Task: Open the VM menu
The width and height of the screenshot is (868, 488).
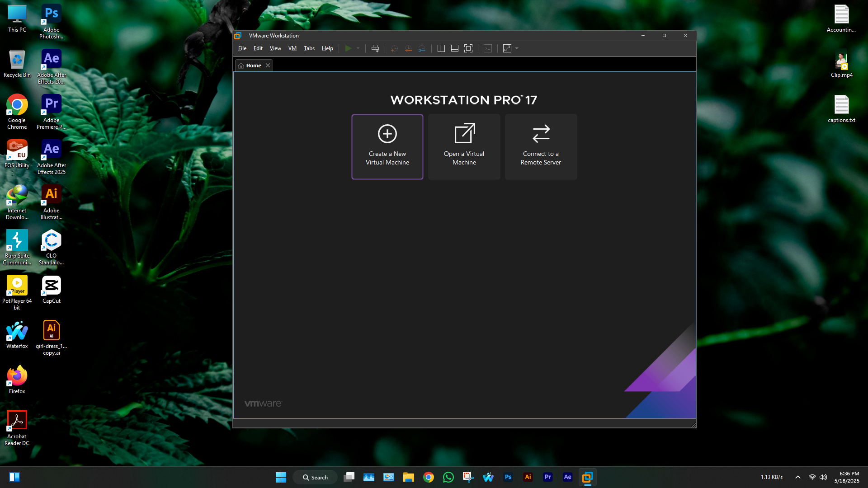Action: point(292,48)
